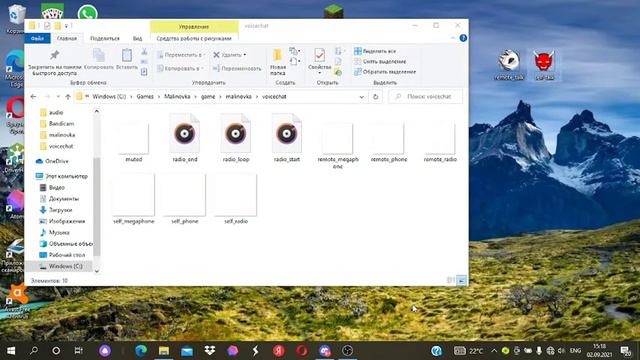
Task: Click sidebar scroll down arrow
Action: click(97, 271)
